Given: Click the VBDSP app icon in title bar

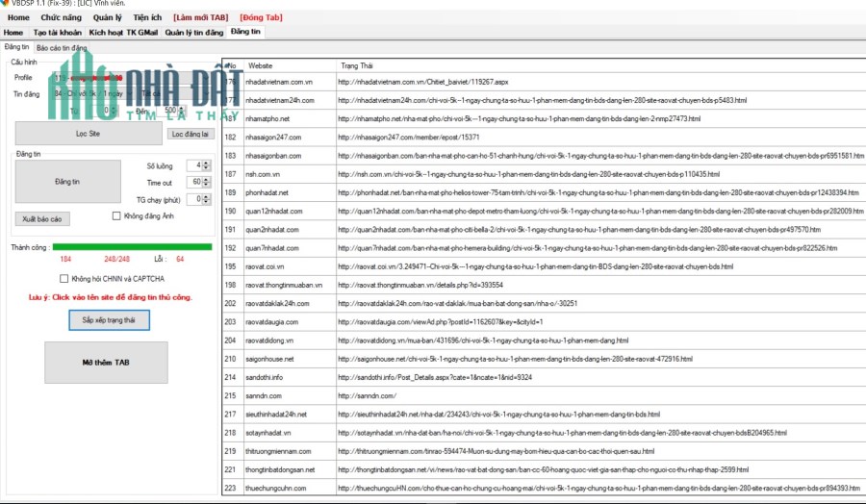Looking at the screenshot, I should 5,2.
